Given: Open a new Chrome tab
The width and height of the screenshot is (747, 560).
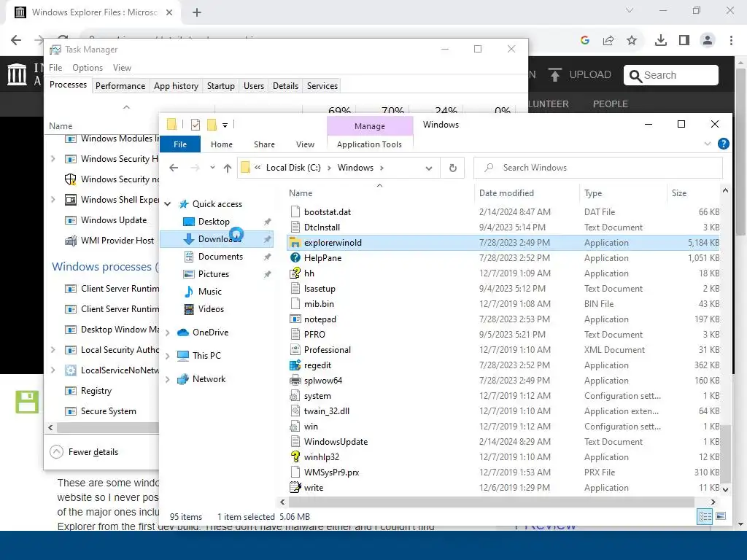Looking at the screenshot, I should point(197,12).
